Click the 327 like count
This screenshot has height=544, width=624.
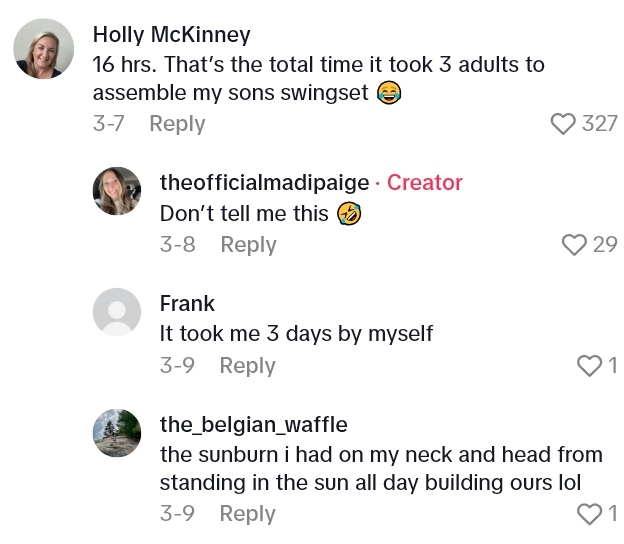point(600,124)
